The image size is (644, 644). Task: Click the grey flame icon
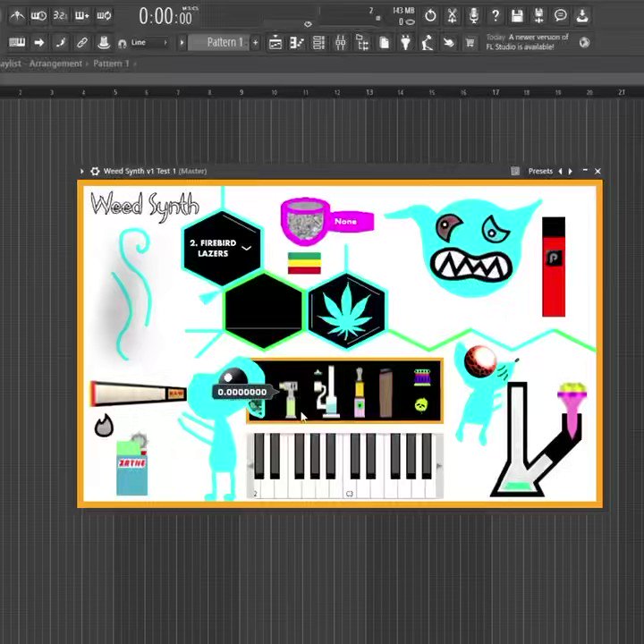pos(104,426)
